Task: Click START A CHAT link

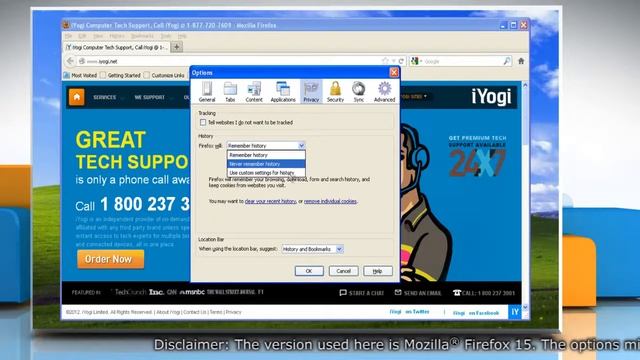Action: 362,293
